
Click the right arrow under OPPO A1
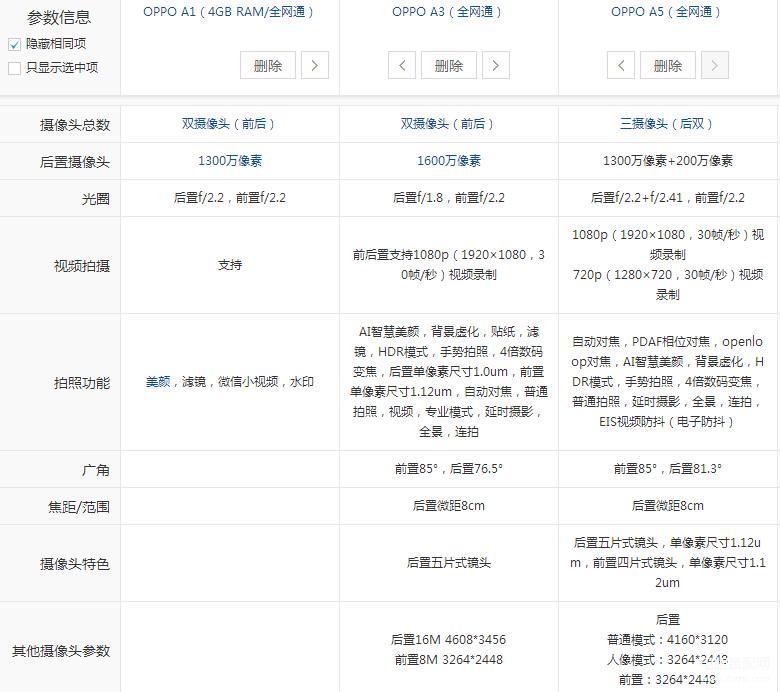tap(314, 66)
